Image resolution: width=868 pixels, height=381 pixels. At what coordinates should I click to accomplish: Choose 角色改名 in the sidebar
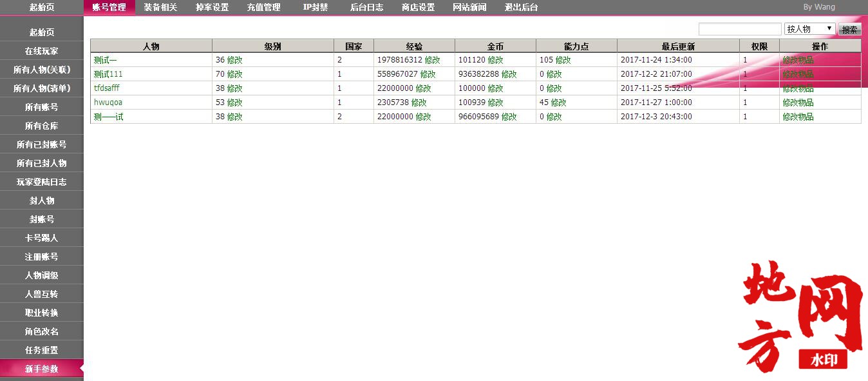click(x=42, y=331)
